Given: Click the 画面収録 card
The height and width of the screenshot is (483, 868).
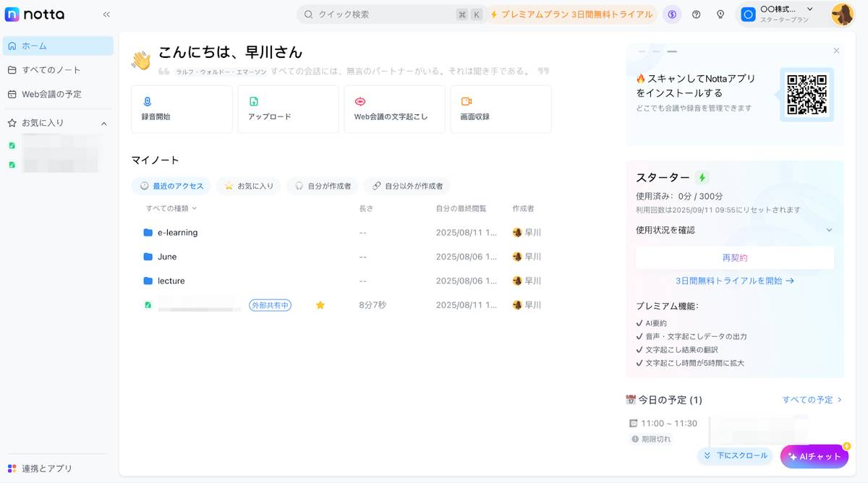Looking at the screenshot, I should point(501,109).
